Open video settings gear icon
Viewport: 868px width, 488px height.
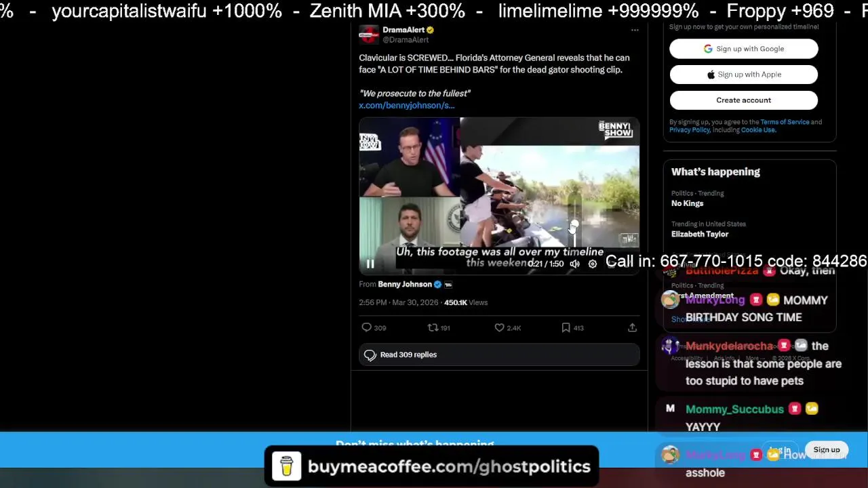[x=592, y=264]
